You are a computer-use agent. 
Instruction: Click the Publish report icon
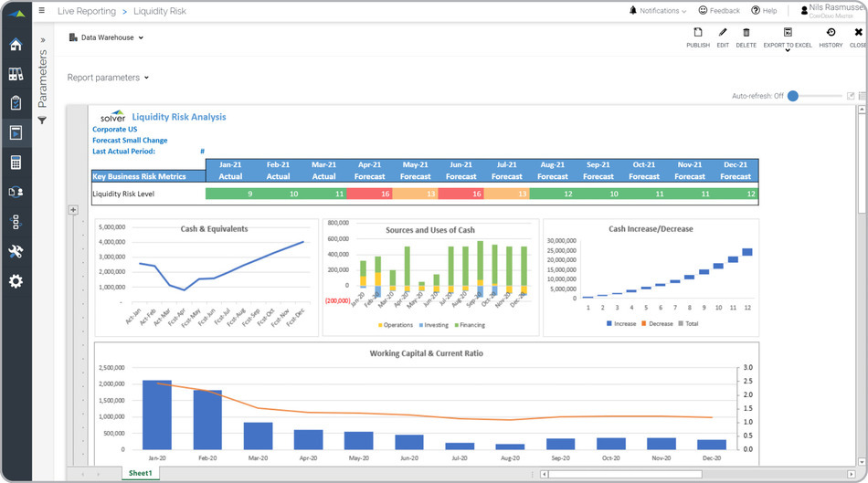[698, 37]
